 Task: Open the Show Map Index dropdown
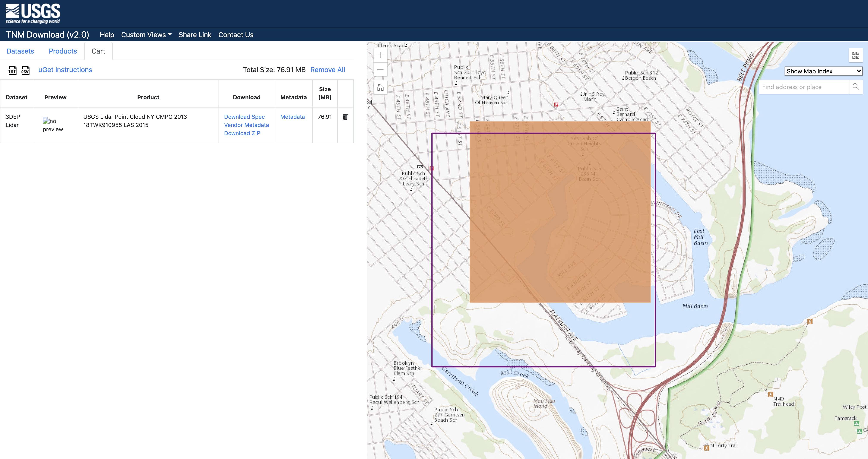824,71
